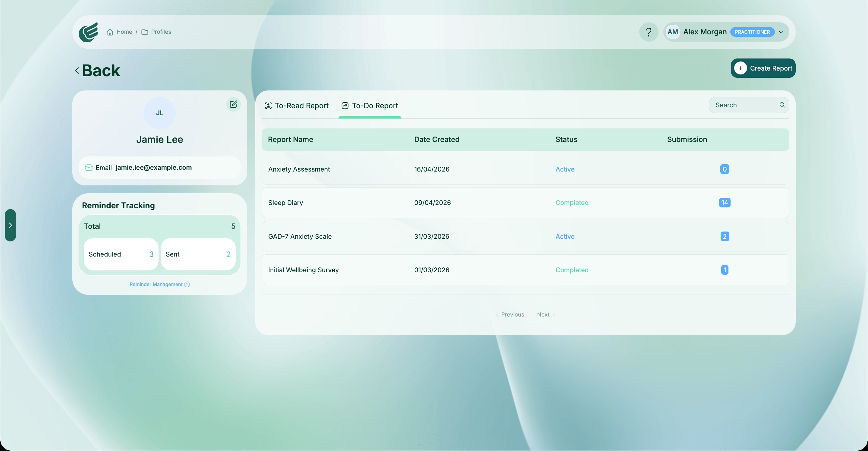868x451 pixels.
Task: Go to Next page
Action: 546,315
